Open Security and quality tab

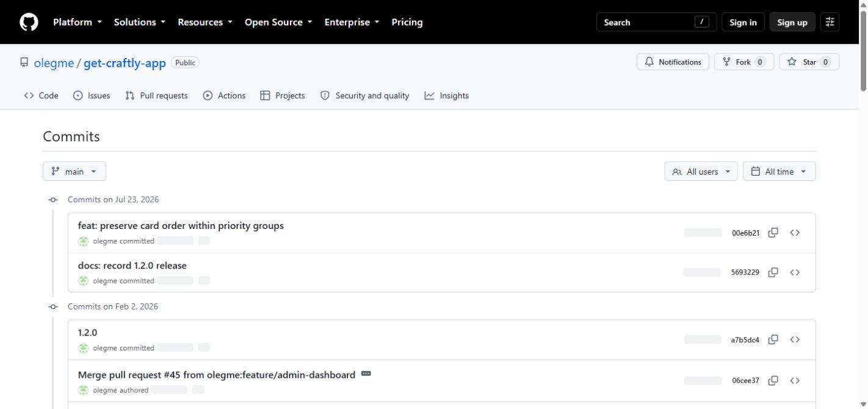[x=364, y=96]
